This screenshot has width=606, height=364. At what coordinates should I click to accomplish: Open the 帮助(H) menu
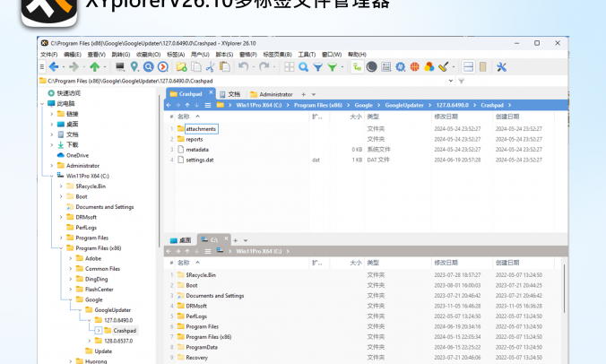tap(357, 55)
